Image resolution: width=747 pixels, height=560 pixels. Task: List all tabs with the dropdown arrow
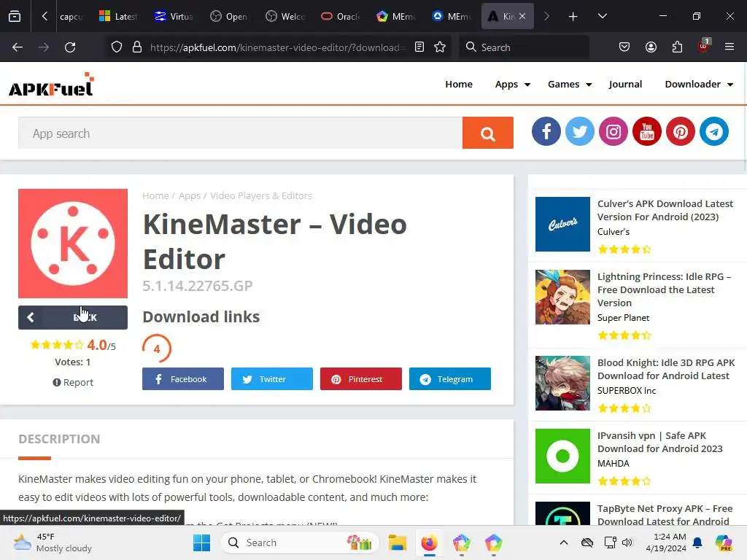(x=602, y=16)
